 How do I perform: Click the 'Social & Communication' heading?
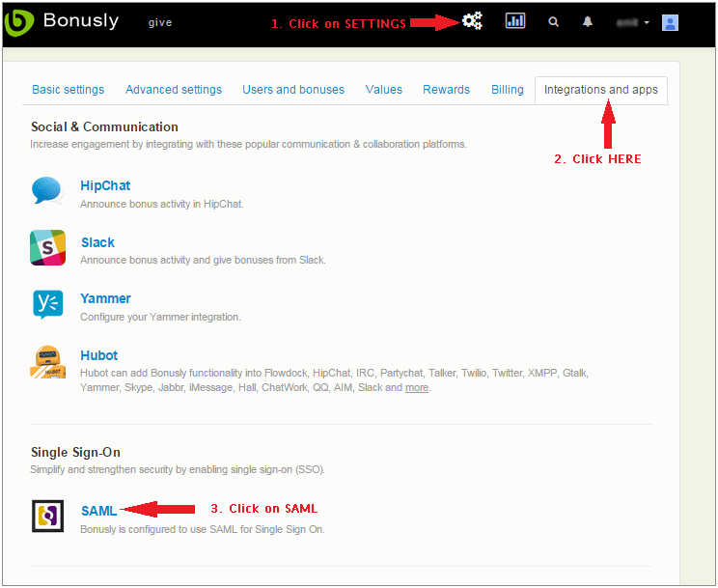click(104, 126)
